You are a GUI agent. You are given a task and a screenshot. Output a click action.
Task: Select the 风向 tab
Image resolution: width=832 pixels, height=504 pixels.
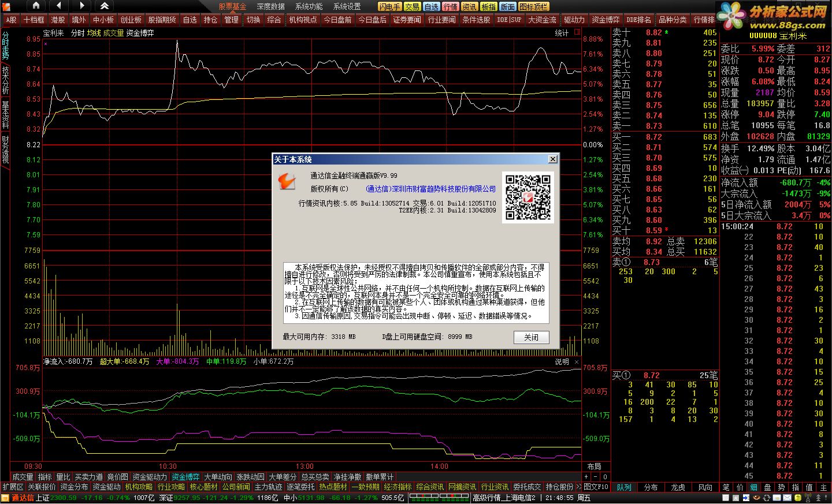pyautogui.click(x=705, y=487)
